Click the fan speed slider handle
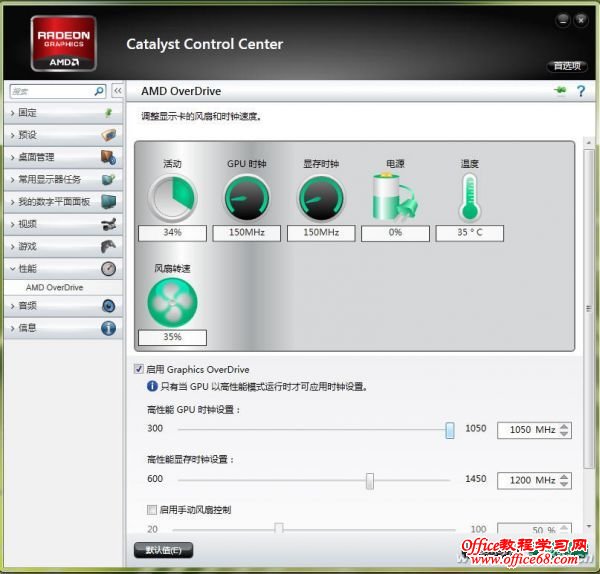 click(279, 528)
